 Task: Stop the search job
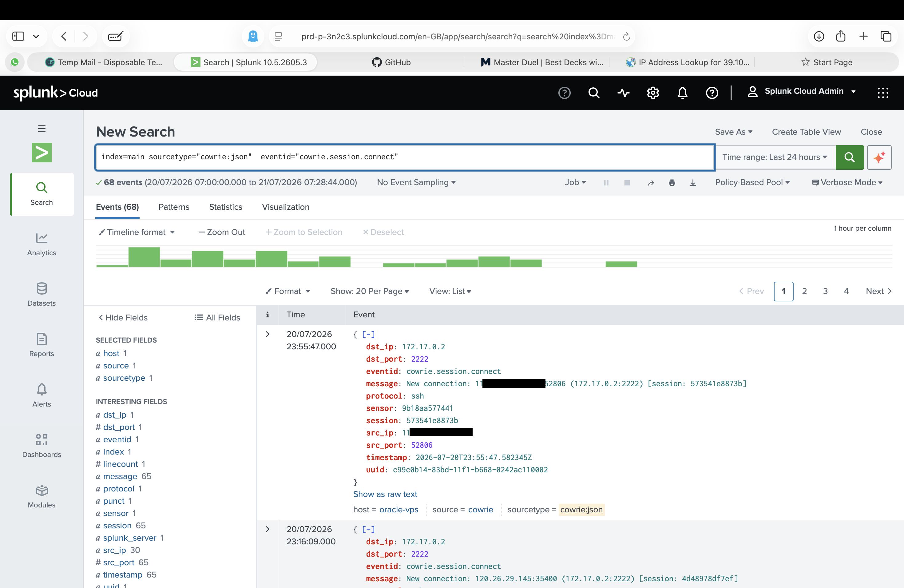[x=627, y=183]
